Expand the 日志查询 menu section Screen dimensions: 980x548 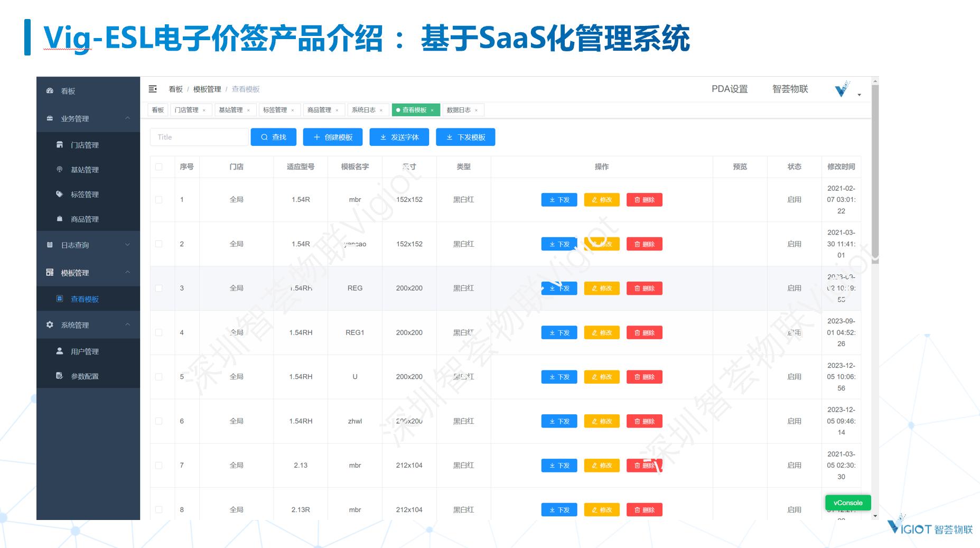[x=127, y=245]
